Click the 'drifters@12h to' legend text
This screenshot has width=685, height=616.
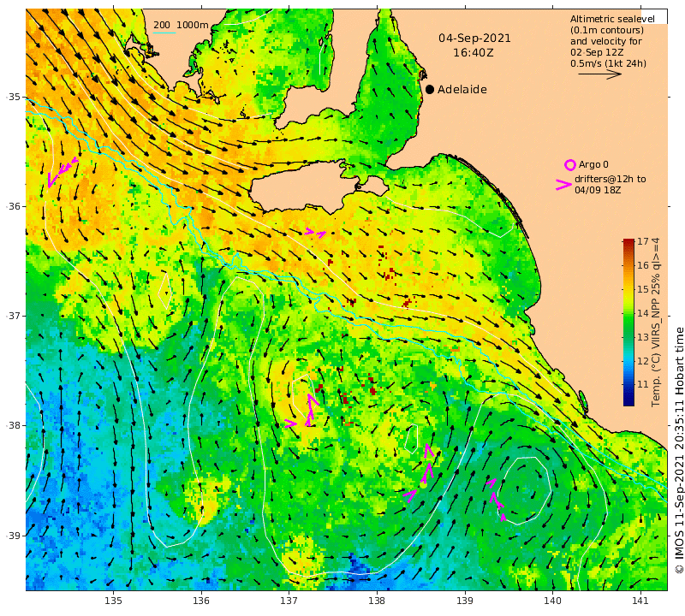pyautogui.click(x=610, y=179)
